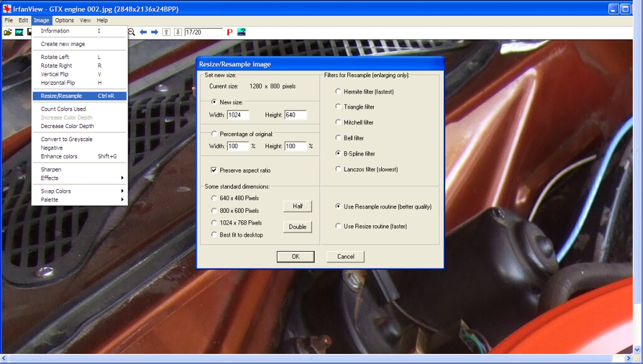Go to next image with right arrow
This screenshot has width=643, height=364.
click(154, 32)
